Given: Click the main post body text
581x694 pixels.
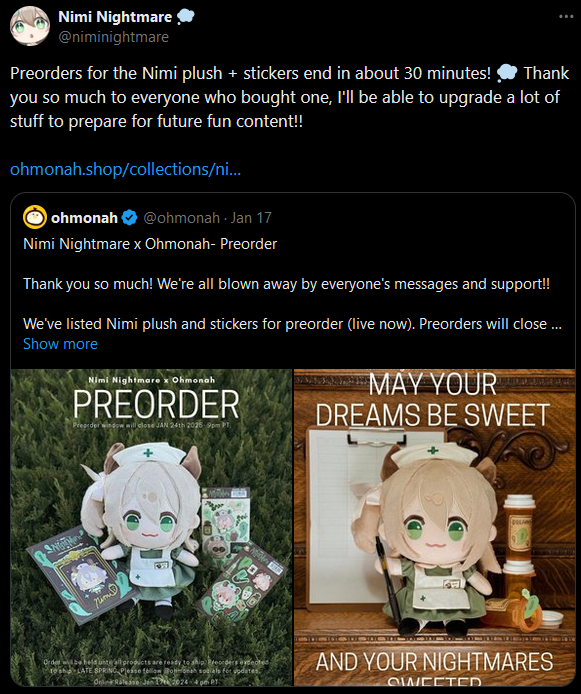Looking at the screenshot, I should [x=289, y=97].
